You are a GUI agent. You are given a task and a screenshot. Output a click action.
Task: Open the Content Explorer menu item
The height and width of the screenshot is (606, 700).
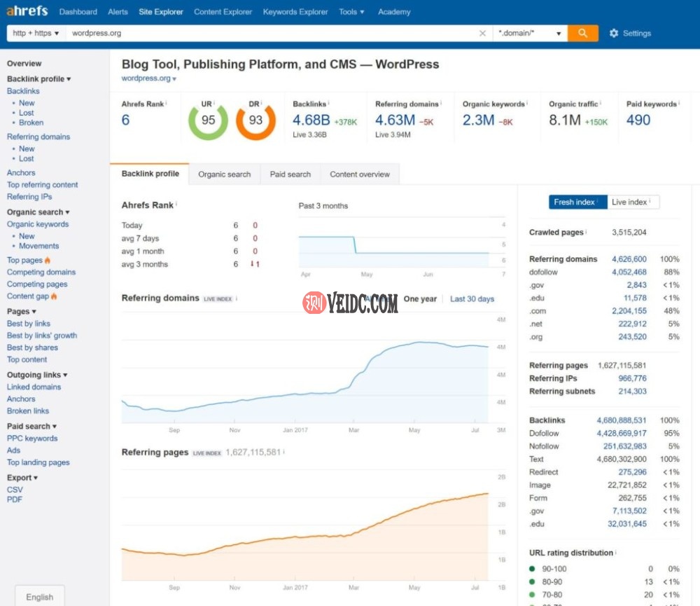coord(223,12)
